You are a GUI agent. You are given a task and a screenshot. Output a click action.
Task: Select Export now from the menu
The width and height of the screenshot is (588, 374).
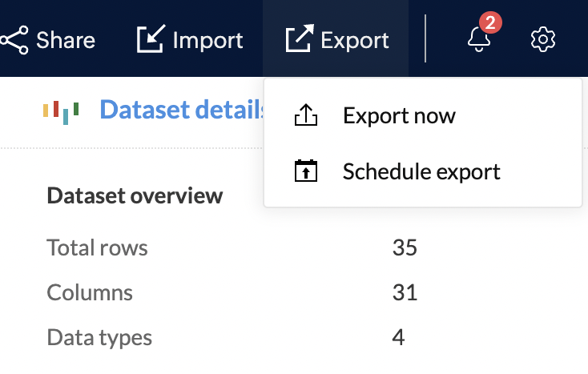399,116
